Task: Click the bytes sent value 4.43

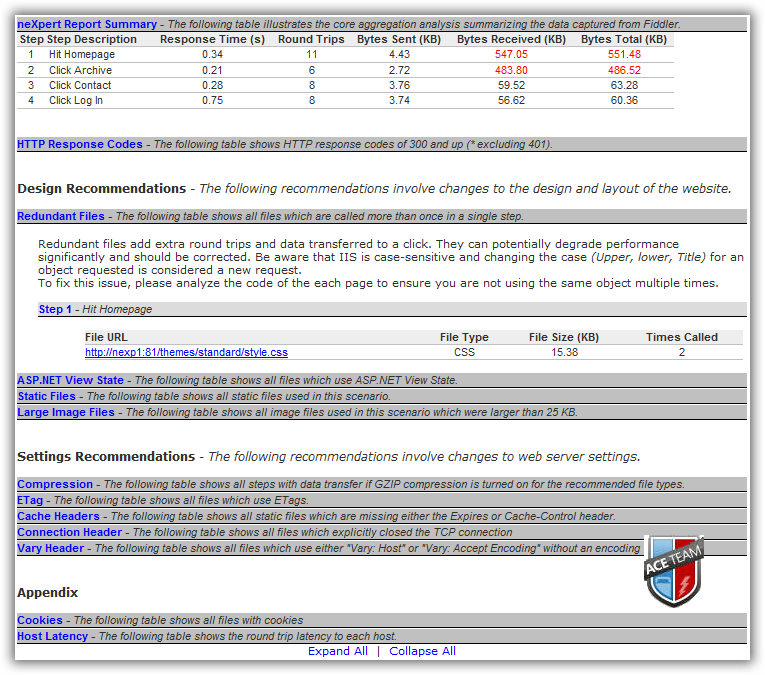Action: (x=399, y=54)
